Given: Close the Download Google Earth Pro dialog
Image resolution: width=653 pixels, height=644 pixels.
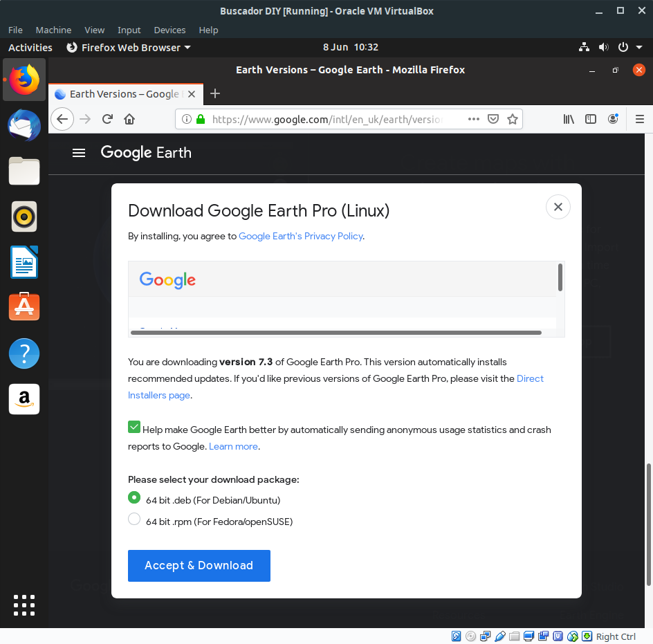Looking at the screenshot, I should (558, 207).
